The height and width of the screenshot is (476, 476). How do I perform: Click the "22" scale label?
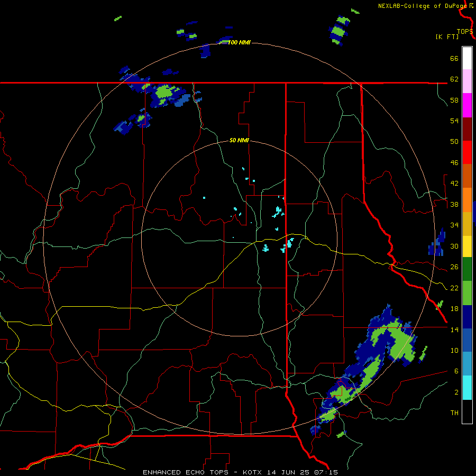[x=454, y=288]
